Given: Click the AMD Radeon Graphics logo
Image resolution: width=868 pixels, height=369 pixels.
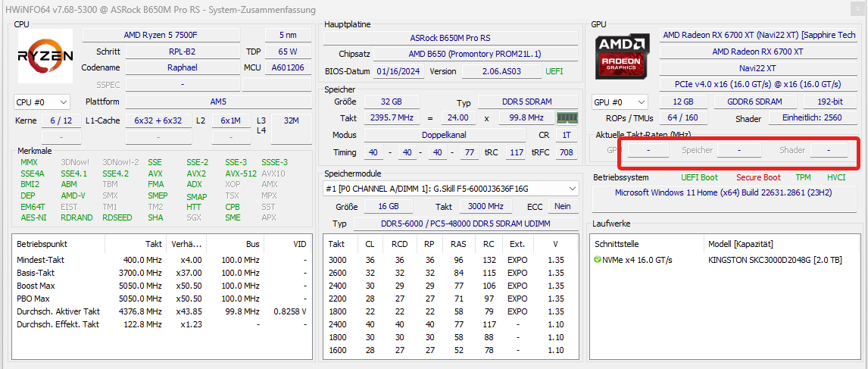Looking at the screenshot, I should pos(622,57).
